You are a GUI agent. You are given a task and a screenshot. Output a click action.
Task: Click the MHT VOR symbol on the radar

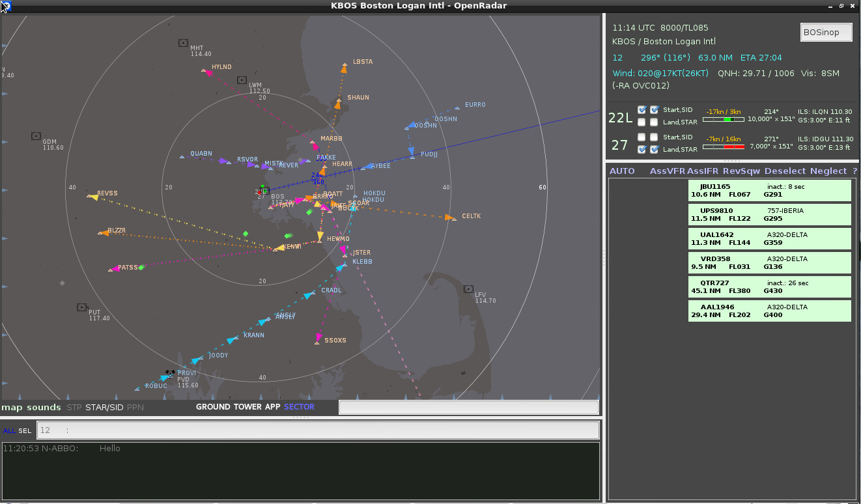click(x=183, y=43)
